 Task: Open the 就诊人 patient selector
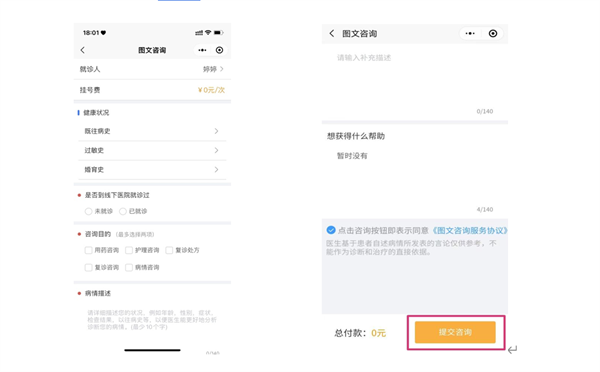[152, 69]
